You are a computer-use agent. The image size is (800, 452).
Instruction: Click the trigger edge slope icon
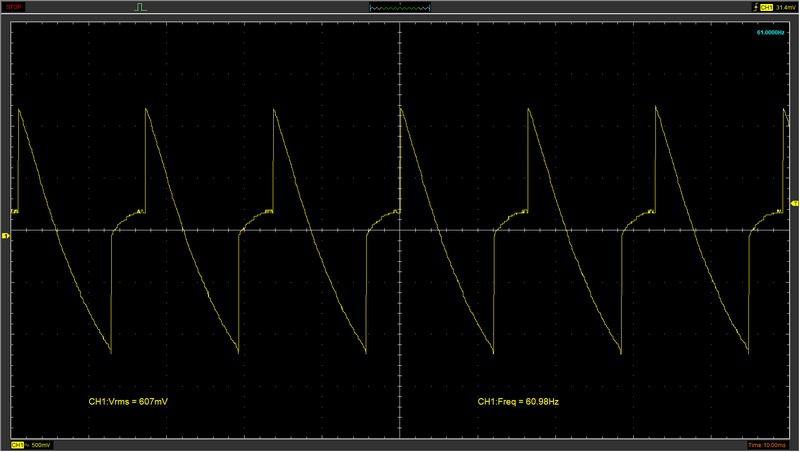pos(756,7)
